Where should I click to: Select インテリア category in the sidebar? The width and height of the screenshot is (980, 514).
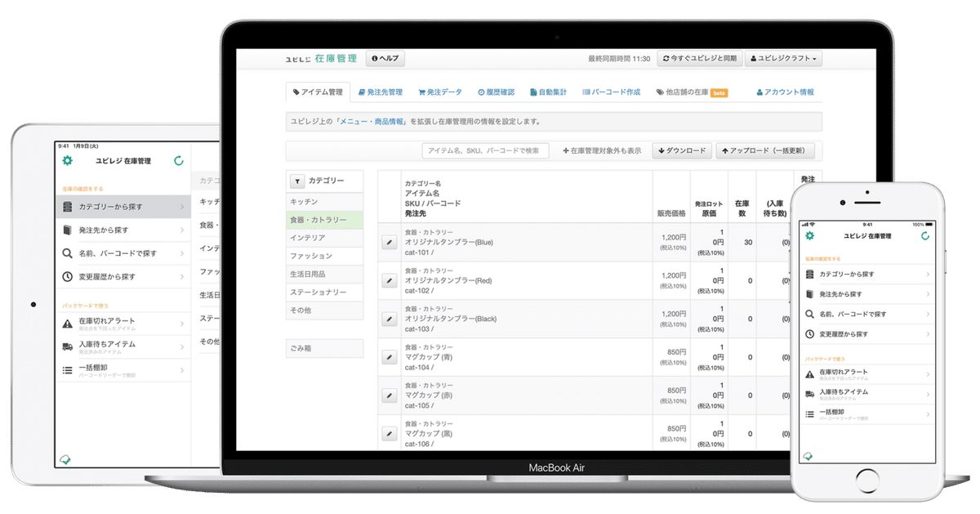(324, 238)
